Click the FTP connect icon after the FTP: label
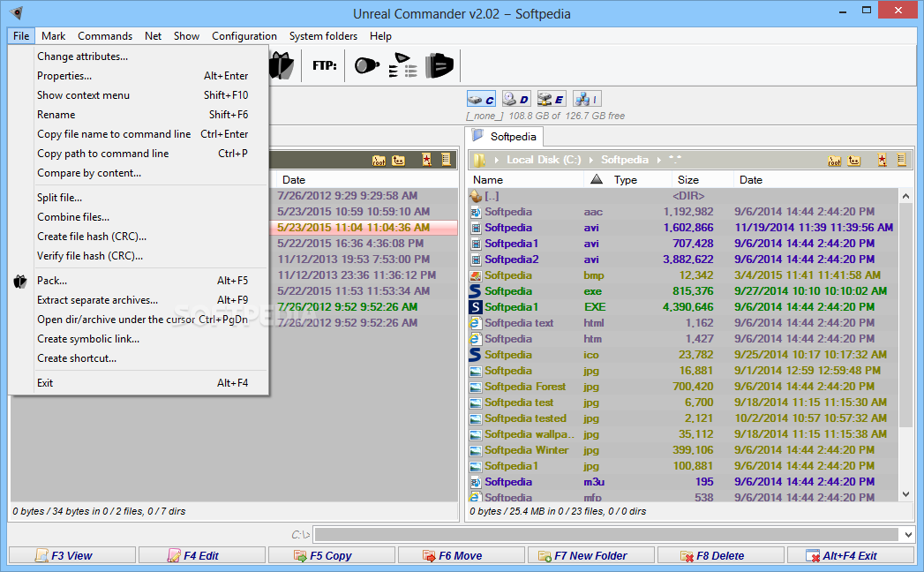Viewport: 924px width, 572px height. click(366, 64)
